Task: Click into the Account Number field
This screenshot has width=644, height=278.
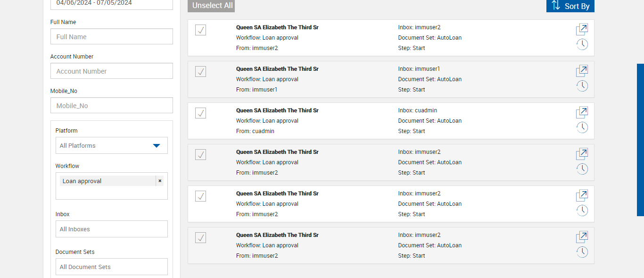Action: (x=111, y=71)
